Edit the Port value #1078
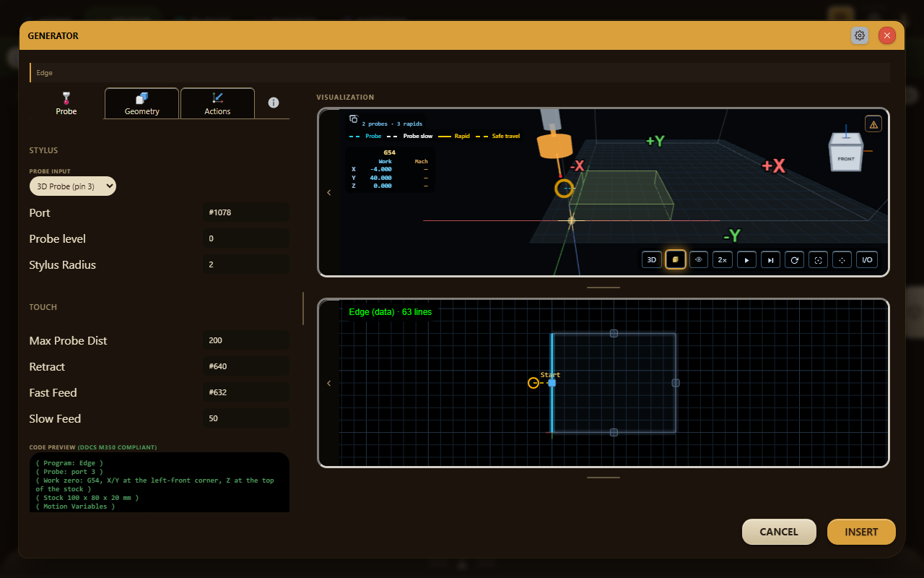The image size is (924, 578). 246,212
